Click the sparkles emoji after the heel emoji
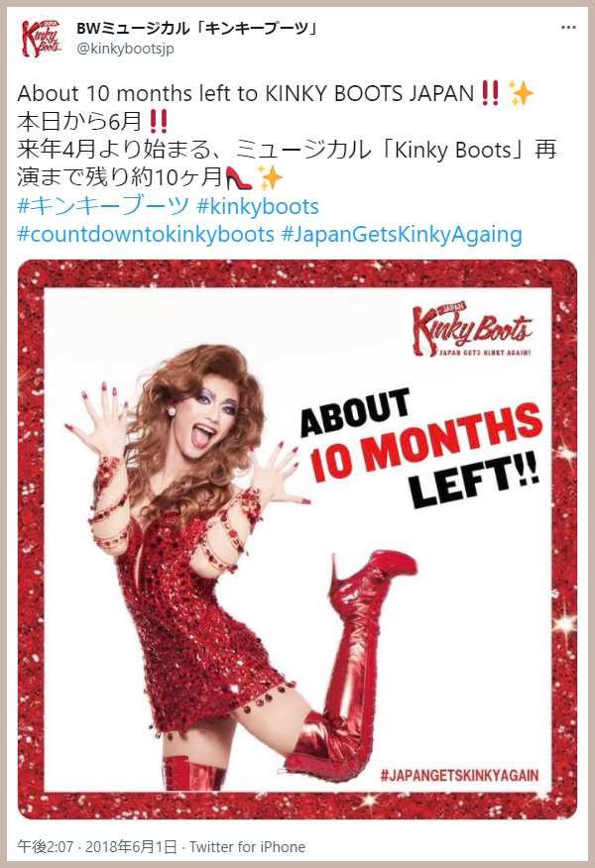This screenshot has height=868, width=595. [270, 177]
